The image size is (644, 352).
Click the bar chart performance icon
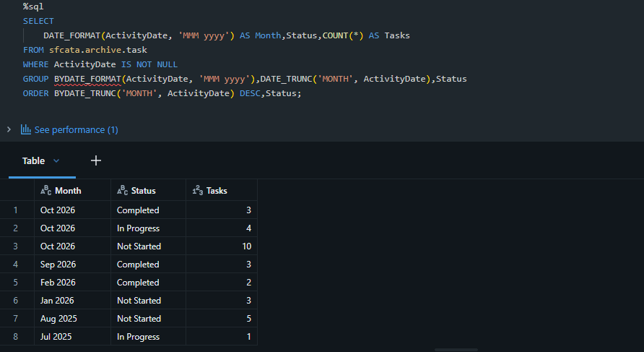tap(26, 129)
